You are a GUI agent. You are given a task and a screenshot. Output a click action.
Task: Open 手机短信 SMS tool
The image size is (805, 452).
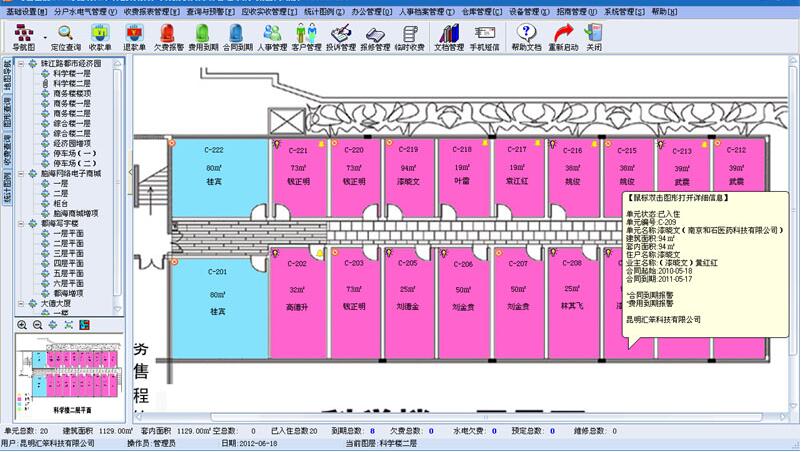[484, 37]
